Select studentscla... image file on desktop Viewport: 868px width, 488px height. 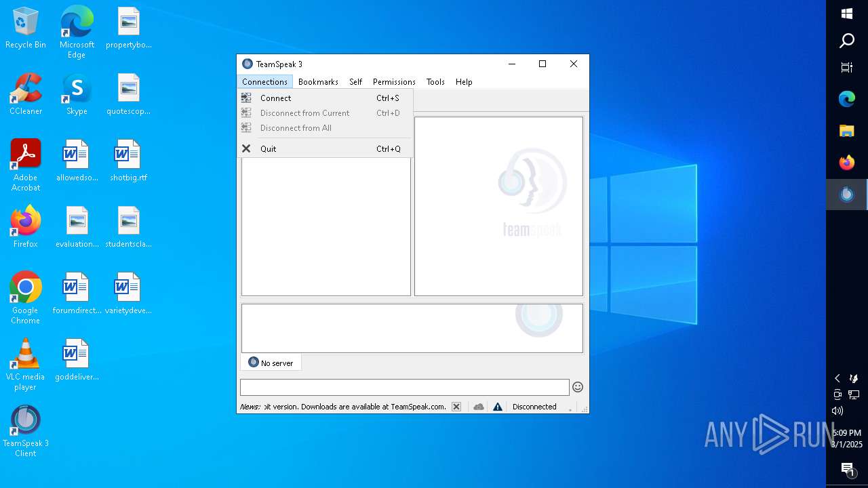coord(128,227)
